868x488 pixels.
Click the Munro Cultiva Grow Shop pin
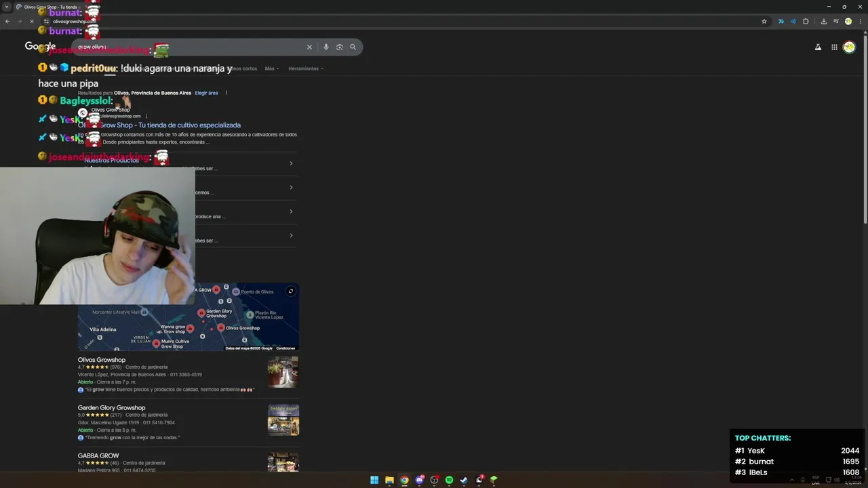(157, 344)
